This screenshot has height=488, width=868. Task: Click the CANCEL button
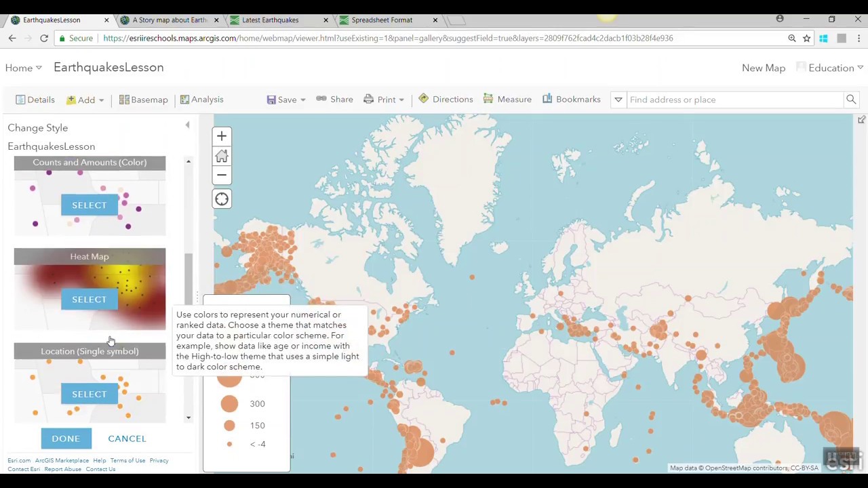coord(127,439)
